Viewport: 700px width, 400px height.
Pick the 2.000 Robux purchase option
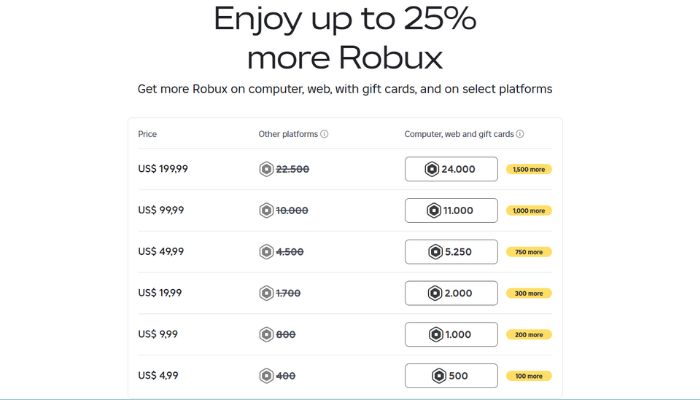point(451,293)
